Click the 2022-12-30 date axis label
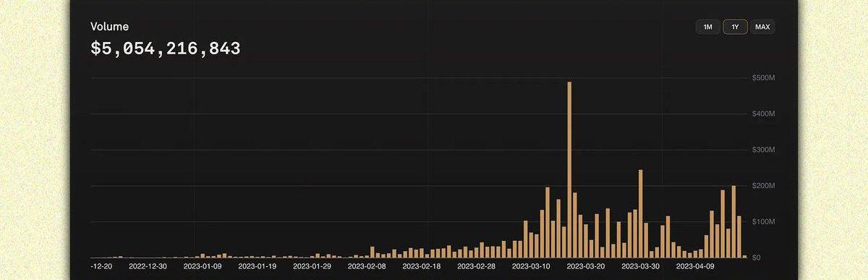This screenshot has height=280, width=868. pos(148,266)
